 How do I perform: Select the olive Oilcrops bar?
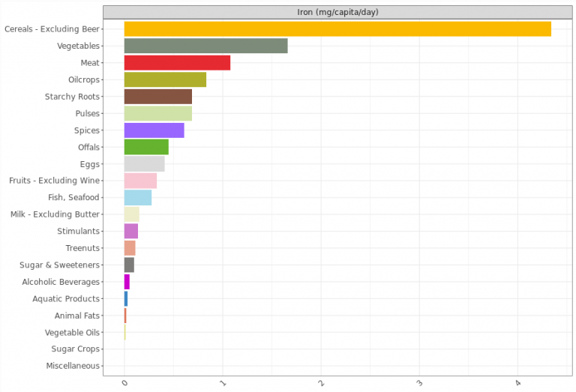[x=165, y=79]
